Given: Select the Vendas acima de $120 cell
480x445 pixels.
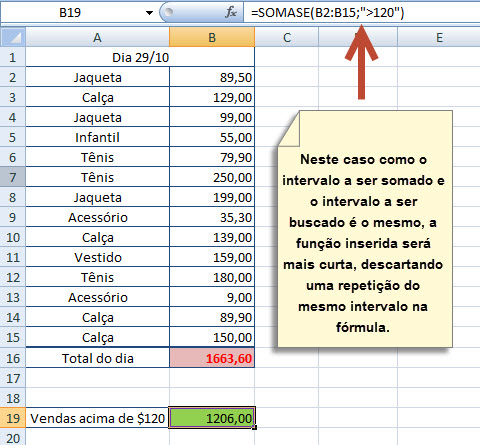Looking at the screenshot, I should coord(97,418).
